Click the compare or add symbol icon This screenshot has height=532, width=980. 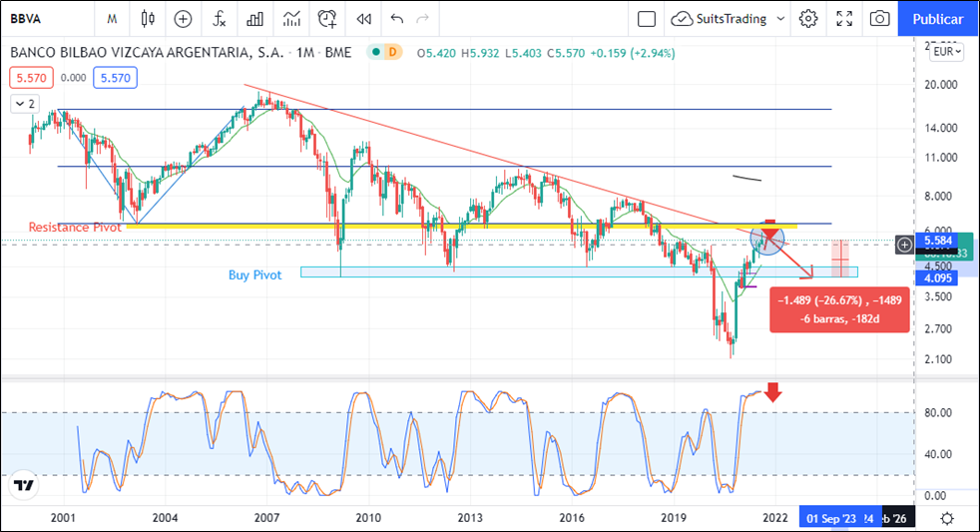pos(183,18)
